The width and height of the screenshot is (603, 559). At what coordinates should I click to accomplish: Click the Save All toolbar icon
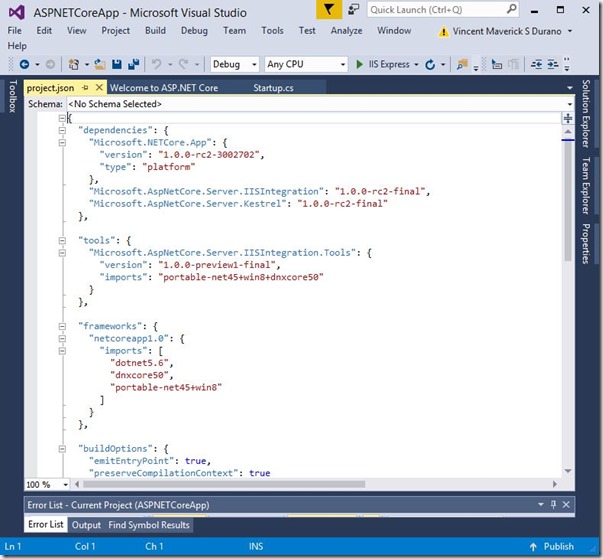pyautogui.click(x=133, y=64)
